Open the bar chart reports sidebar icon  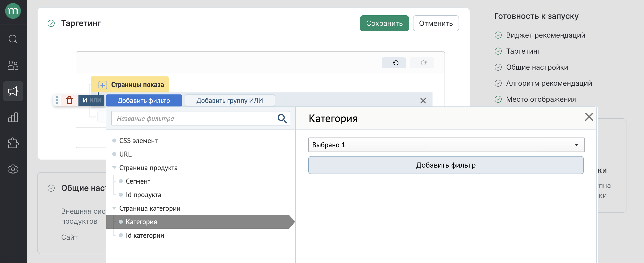pos(13,117)
